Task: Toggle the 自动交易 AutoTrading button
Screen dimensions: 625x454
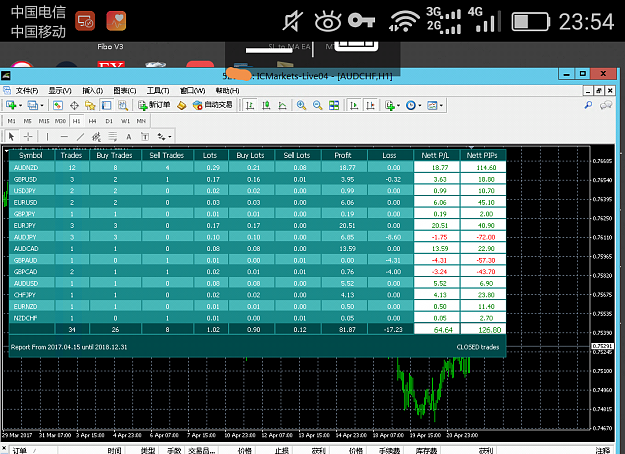Action: 212,105
